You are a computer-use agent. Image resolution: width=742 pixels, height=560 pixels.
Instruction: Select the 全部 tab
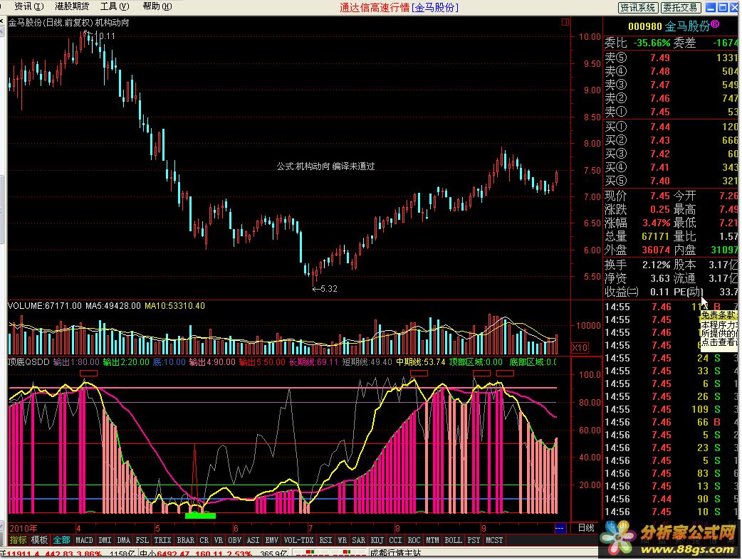[x=61, y=539]
